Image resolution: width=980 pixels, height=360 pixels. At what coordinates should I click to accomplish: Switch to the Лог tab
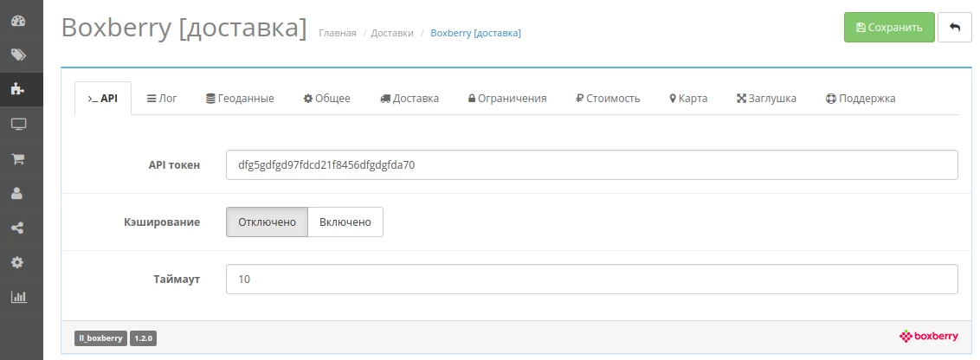162,98
